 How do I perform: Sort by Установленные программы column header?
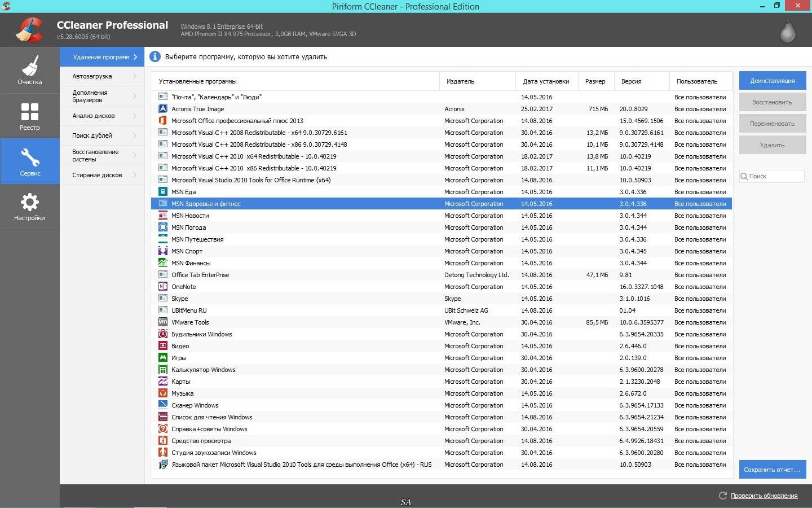[x=295, y=81]
